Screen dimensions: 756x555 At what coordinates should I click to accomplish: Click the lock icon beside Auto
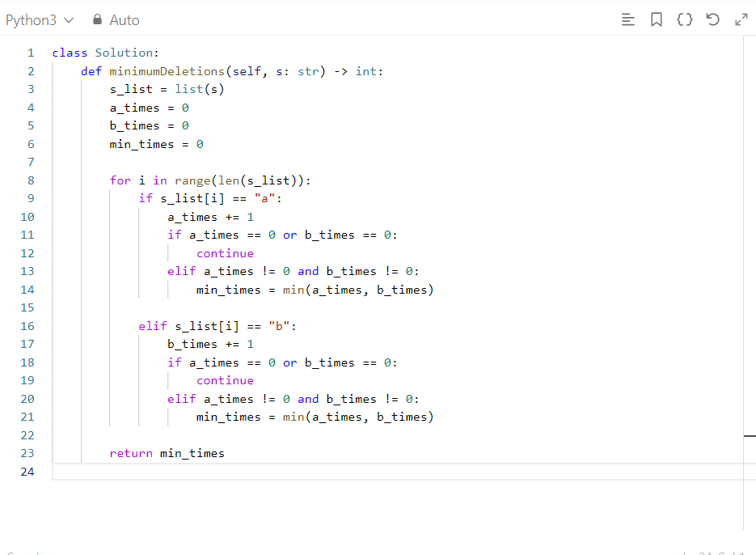[97, 19]
